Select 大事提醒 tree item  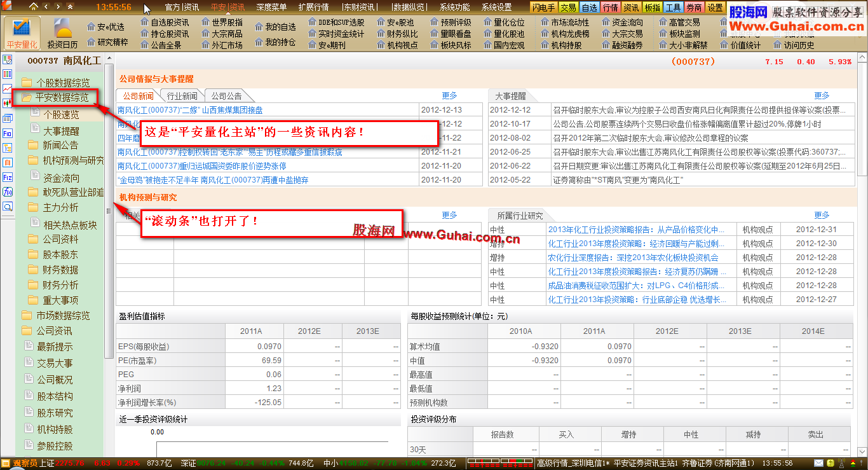[x=55, y=131]
